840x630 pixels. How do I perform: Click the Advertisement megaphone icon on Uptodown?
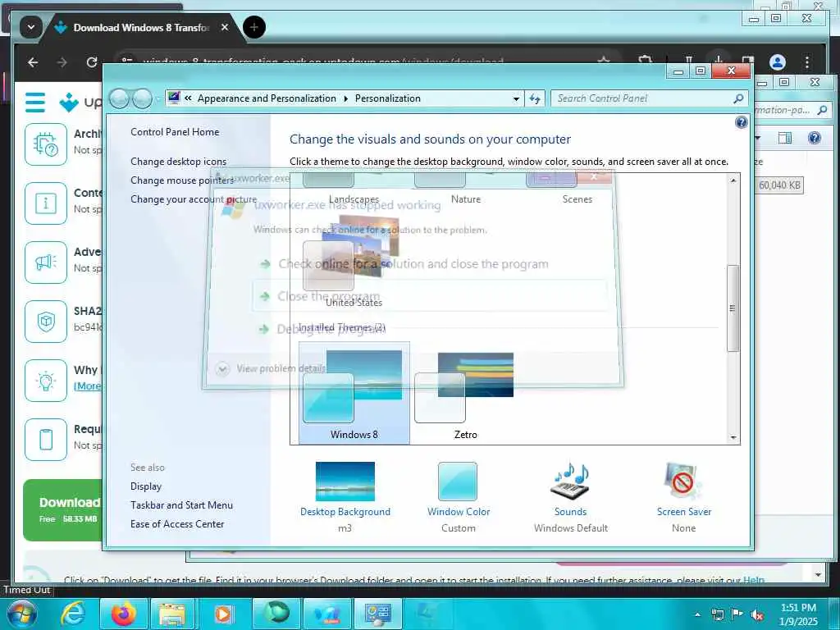pyautogui.click(x=46, y=262)
